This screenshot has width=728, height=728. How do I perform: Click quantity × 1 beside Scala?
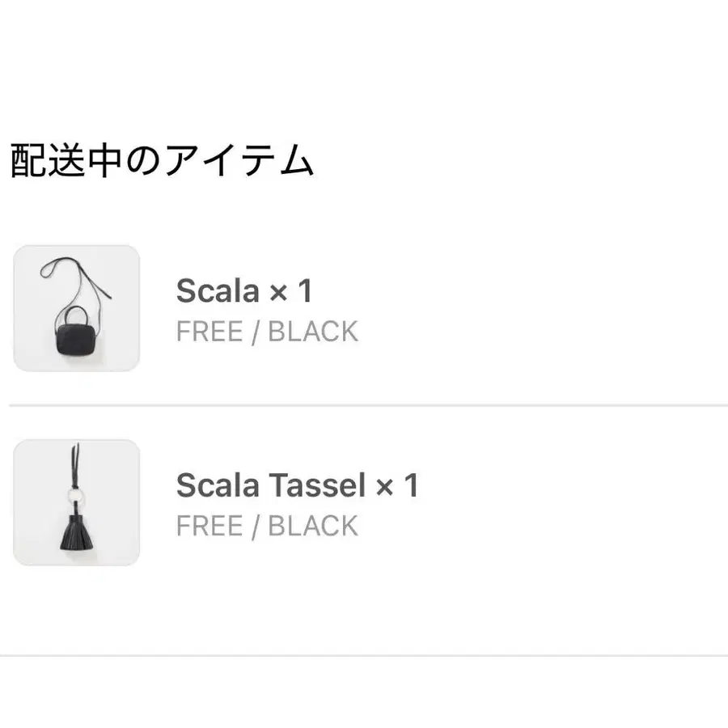click(291, 291)
